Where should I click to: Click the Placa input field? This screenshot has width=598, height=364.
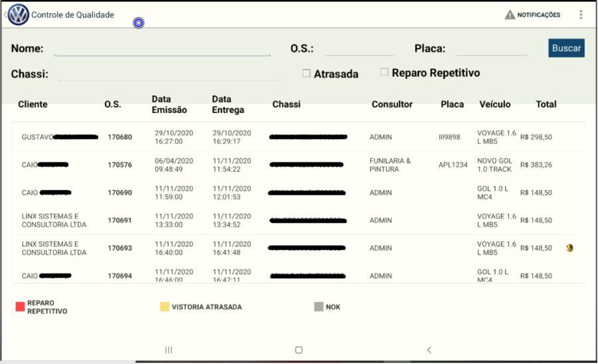tap(491, 48)
